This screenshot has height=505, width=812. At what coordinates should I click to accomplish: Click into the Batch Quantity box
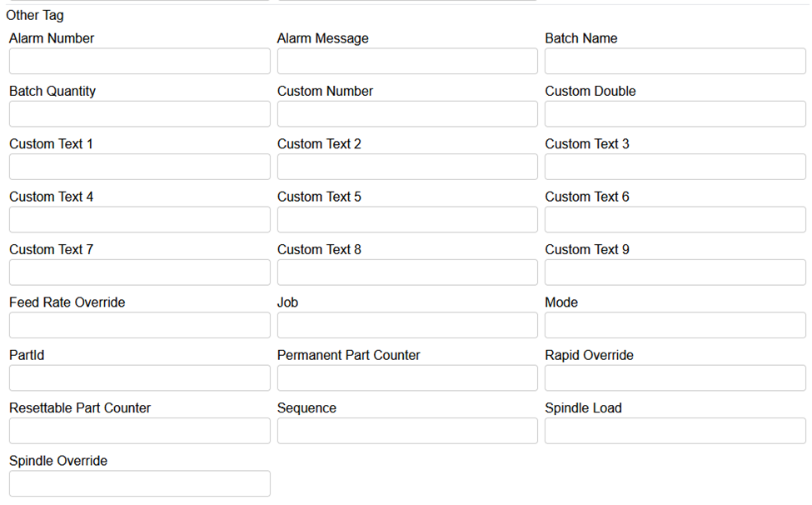(139, 114)
